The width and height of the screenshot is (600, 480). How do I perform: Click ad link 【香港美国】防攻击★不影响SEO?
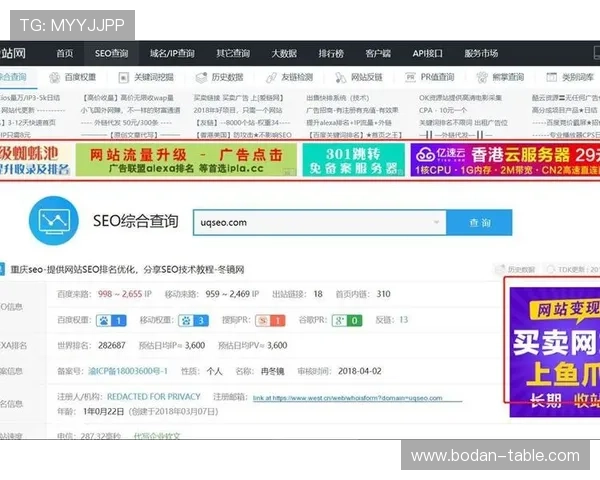pyautogui.click(x=243, y=135)
